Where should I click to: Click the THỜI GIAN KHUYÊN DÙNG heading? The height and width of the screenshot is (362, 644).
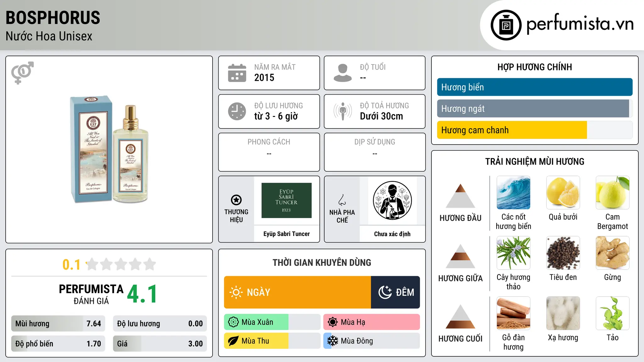pyautogui.click(x=322, y=262)
